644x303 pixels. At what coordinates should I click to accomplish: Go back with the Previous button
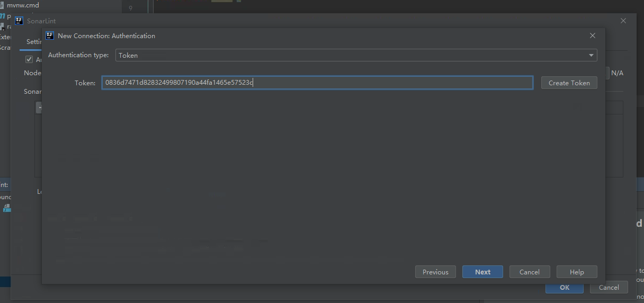pyautogui.click(x=435, y=272)
